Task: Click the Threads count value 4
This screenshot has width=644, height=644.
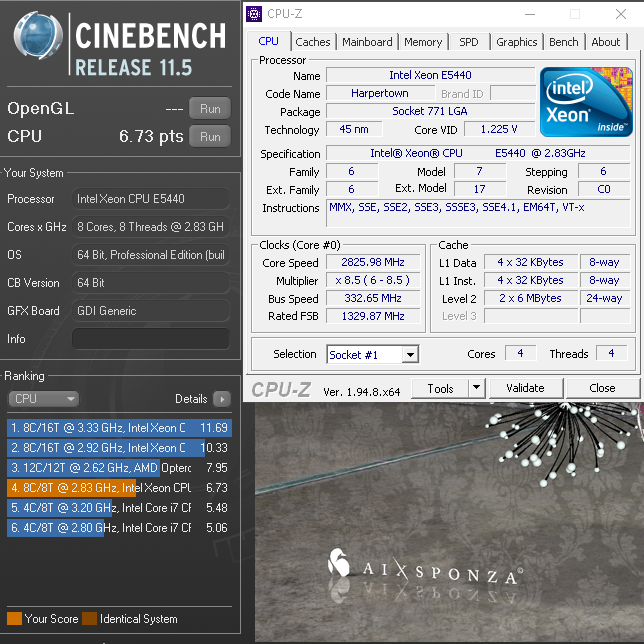Action: click(x=612, y=353)
